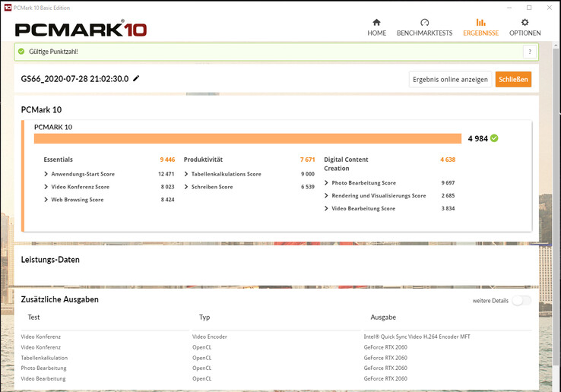Open the BENCHMARKTESTS tab label

tap(424, 33)
